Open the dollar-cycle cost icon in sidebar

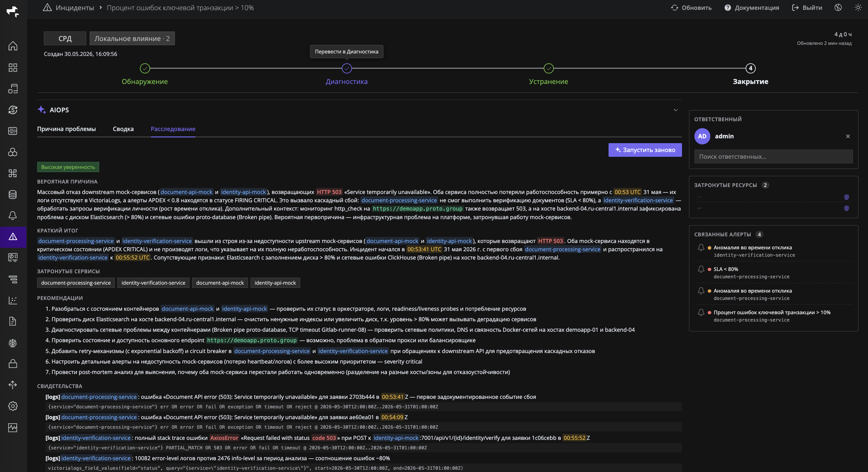pyautogui.click(x=13, y=110)
